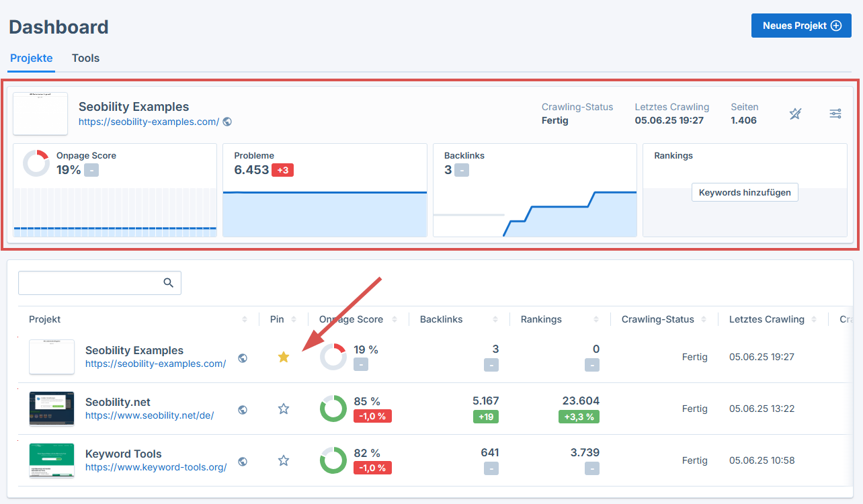The image size is (863, 504).
Task: Click Keywords hinzufügen button
Action: (x=745, y=192)
